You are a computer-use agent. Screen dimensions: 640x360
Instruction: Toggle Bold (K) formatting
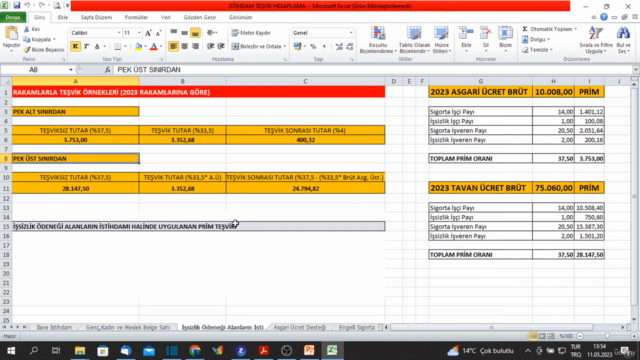[75, 47]
